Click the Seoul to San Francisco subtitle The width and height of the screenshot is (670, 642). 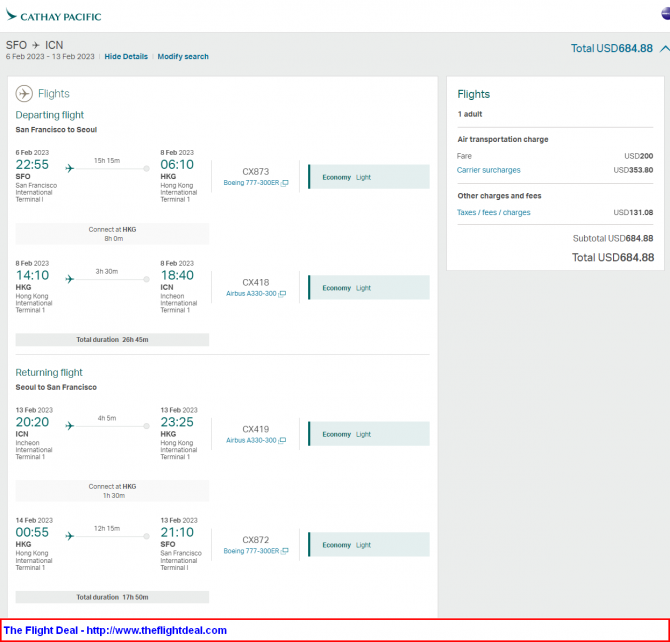tap(56, 387)
